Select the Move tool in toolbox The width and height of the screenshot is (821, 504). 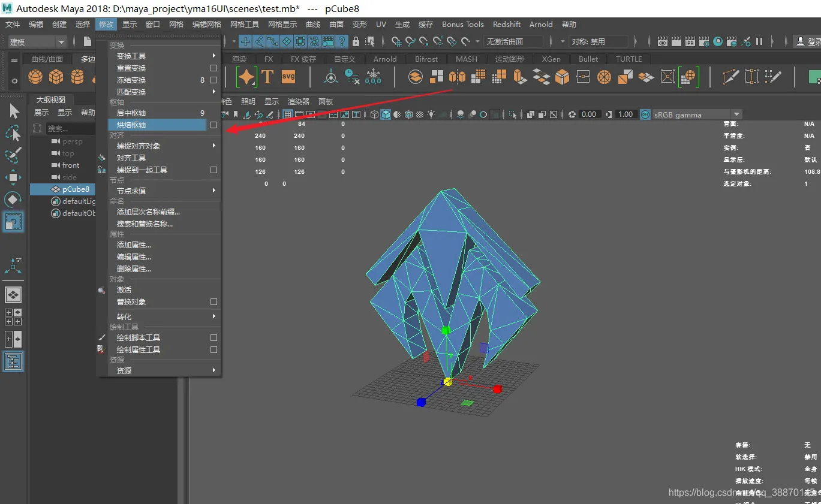coord(13,177)
